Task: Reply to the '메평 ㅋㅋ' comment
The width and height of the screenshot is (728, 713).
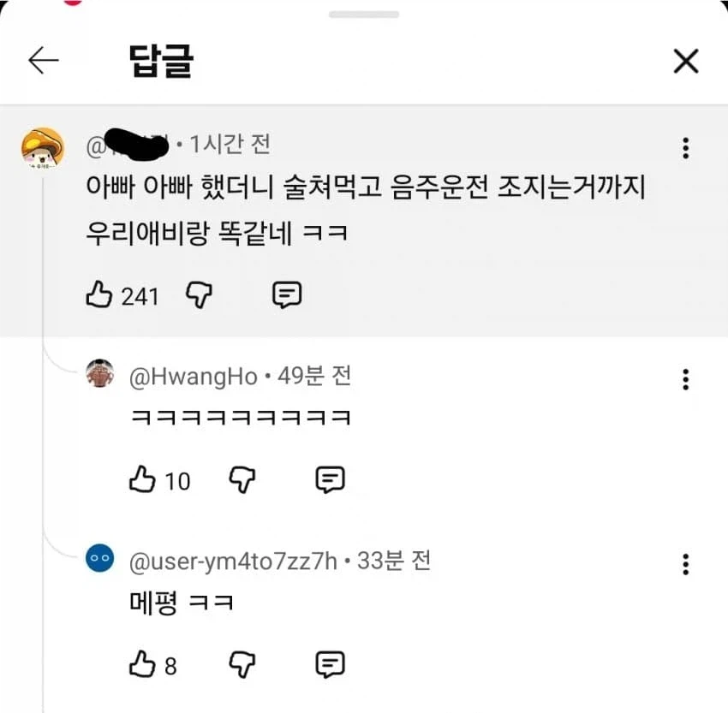Action: (x=330, y=665)
